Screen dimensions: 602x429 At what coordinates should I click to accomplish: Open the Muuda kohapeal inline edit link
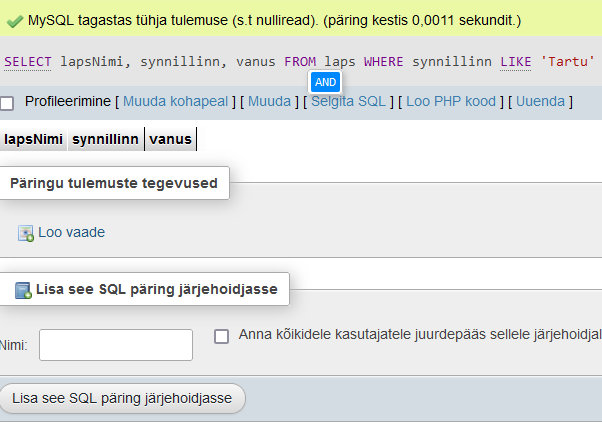[x=175, y=101]
